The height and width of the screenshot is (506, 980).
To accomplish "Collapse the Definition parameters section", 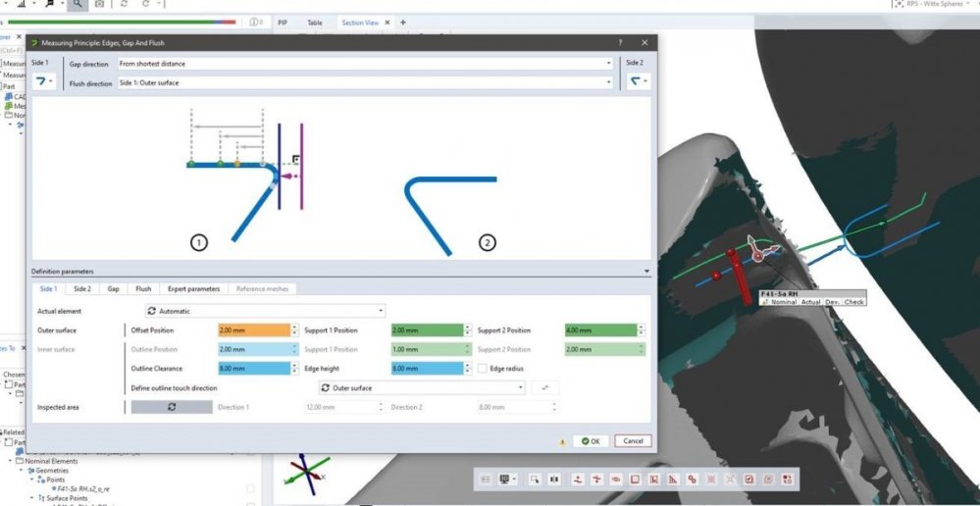I will tap(645, 271).
